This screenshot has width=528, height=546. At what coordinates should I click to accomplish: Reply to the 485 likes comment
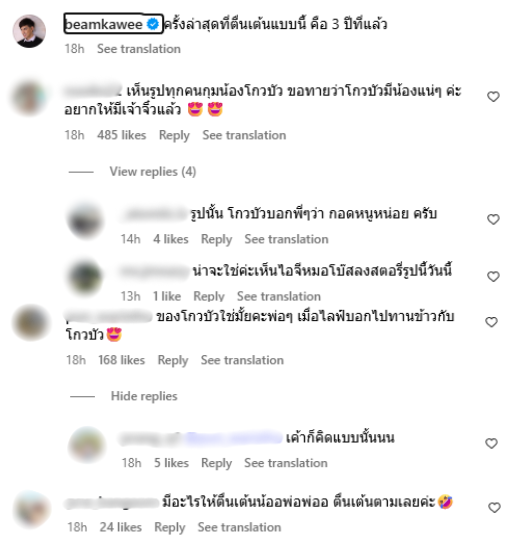174,135
